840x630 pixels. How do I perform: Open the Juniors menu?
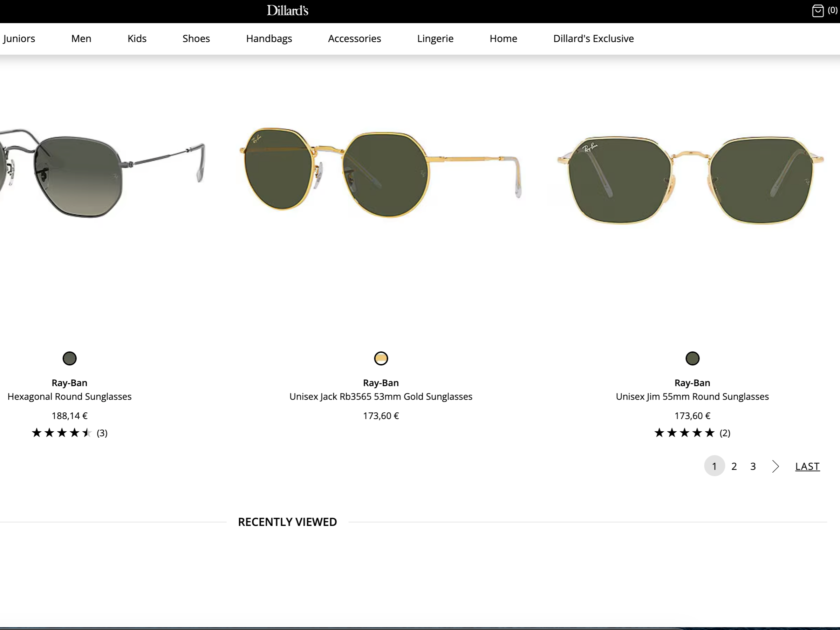coord(19,38)
